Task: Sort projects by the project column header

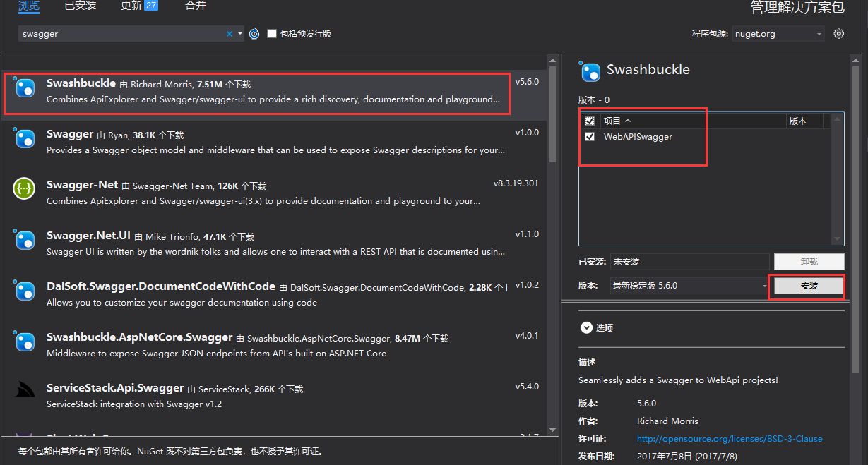Action: coord(617,121)
